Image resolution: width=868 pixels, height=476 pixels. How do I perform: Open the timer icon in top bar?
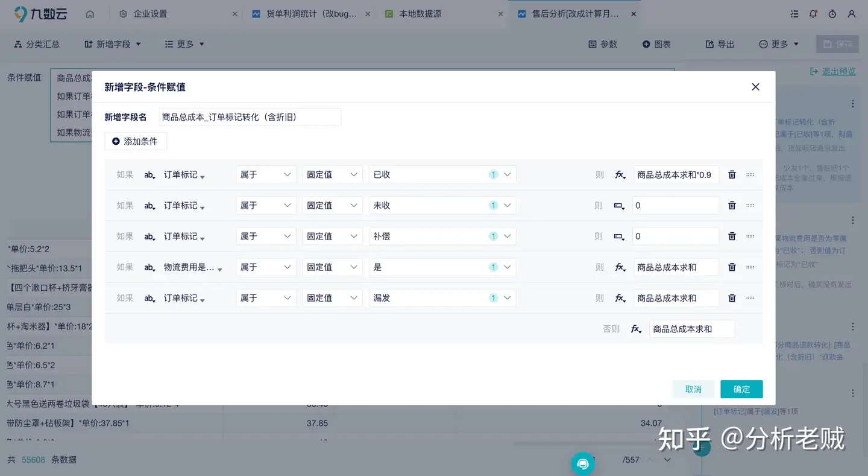832,13
